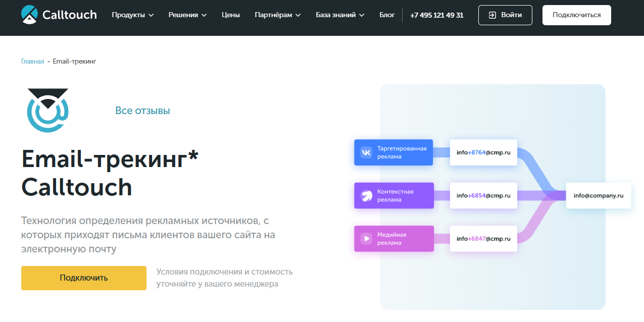Viewport: 644px width, 322px height.
Task: Click the Контекстная реклама label
Action: (x=395, y=195)
